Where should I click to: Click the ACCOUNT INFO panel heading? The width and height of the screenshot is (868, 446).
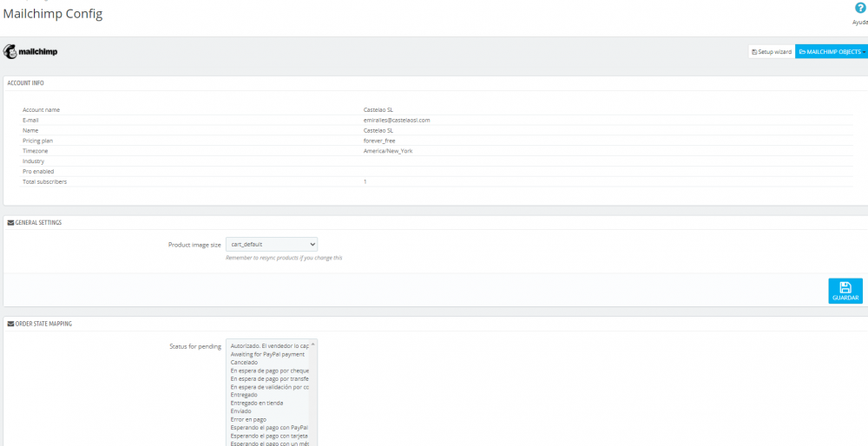[25, 83]
